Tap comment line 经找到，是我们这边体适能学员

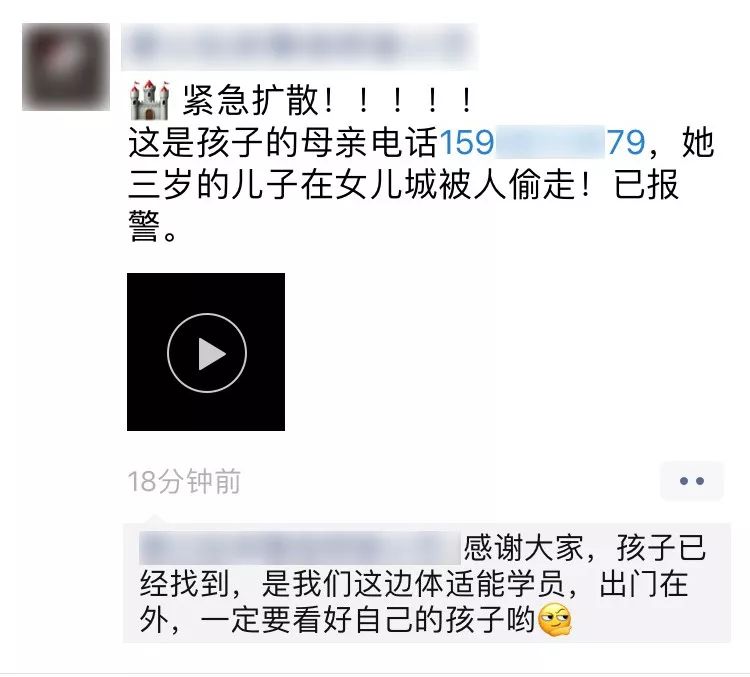click(359, 584)
